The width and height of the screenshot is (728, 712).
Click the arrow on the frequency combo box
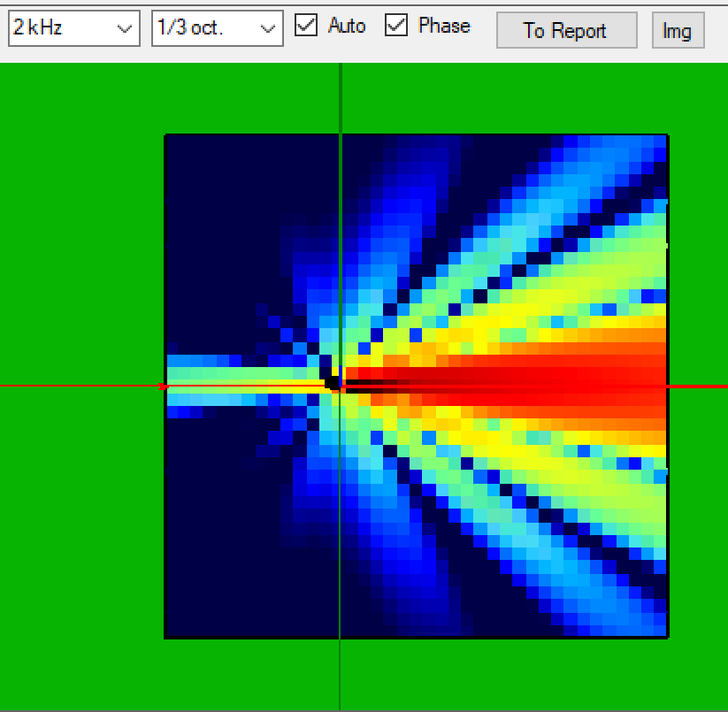click(124, 28)
